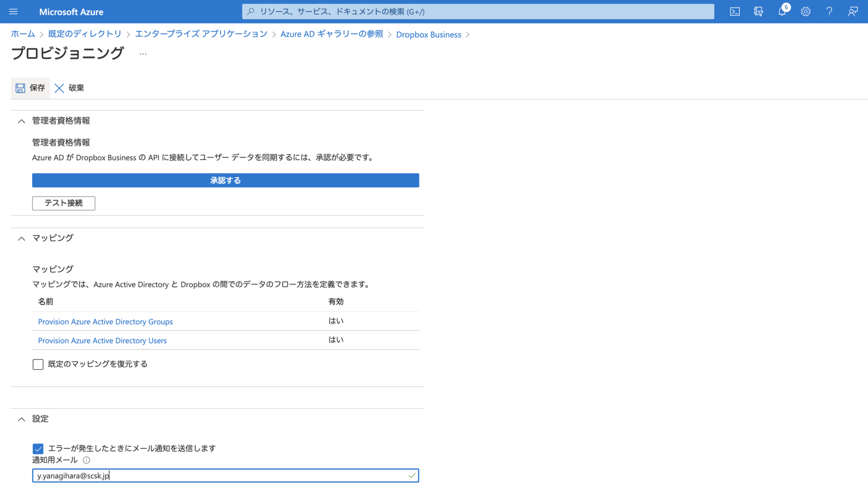Viewport: 868px width, 487px height.
Task: Click the 名前 column header
Action: click(x=46, y=302)
